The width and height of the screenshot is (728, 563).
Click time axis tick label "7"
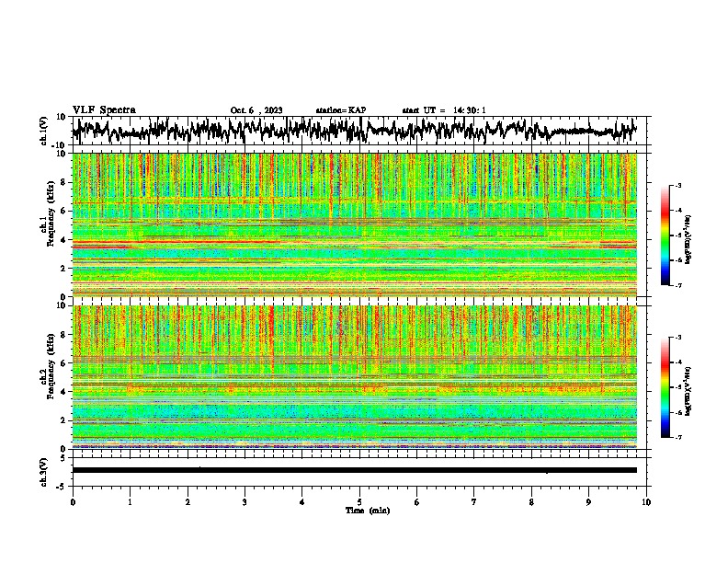(474, 502)
